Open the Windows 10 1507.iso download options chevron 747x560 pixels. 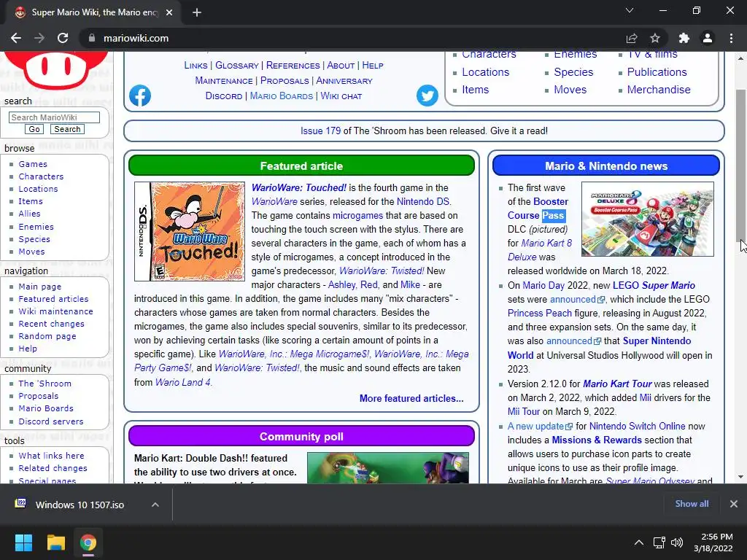pos(155,505)
